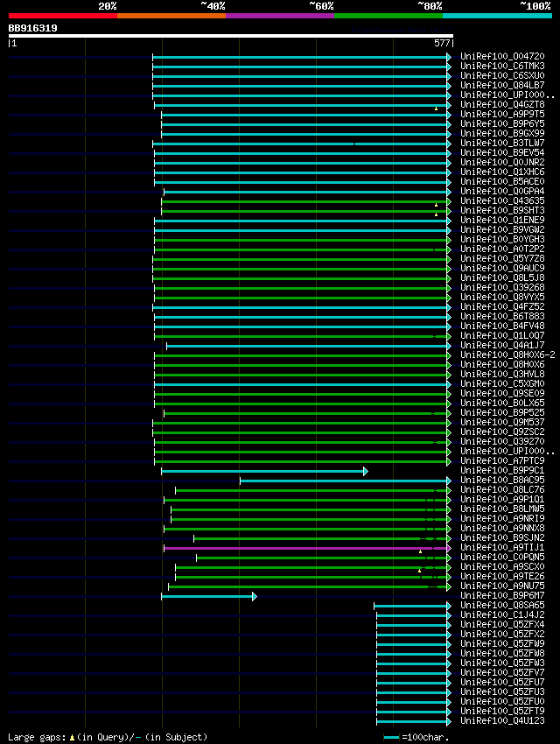Select the UniRef100_B8AC95 label
Viewport: 560px width, 744px height.
click(x=502, y=481)
